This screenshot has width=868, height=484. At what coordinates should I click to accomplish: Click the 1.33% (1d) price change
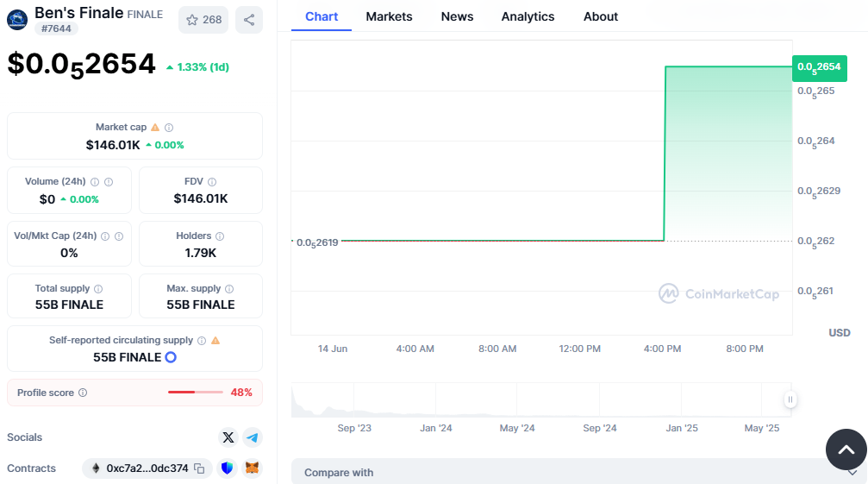[197, 67]
